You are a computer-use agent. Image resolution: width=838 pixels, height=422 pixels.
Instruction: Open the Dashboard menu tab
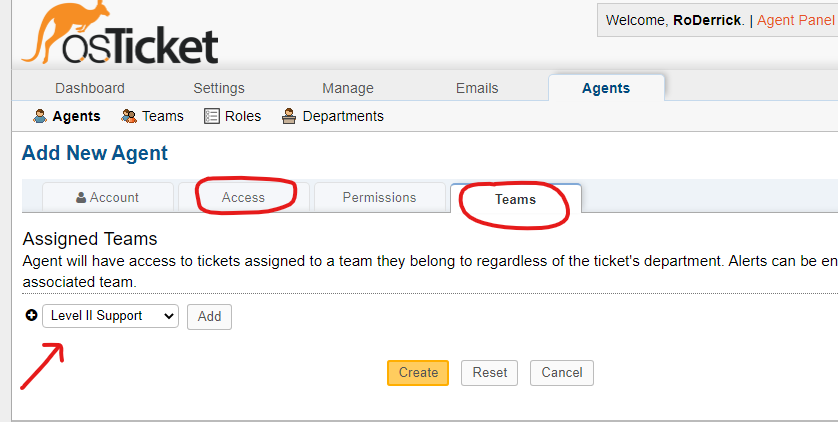tap(90, 88)
